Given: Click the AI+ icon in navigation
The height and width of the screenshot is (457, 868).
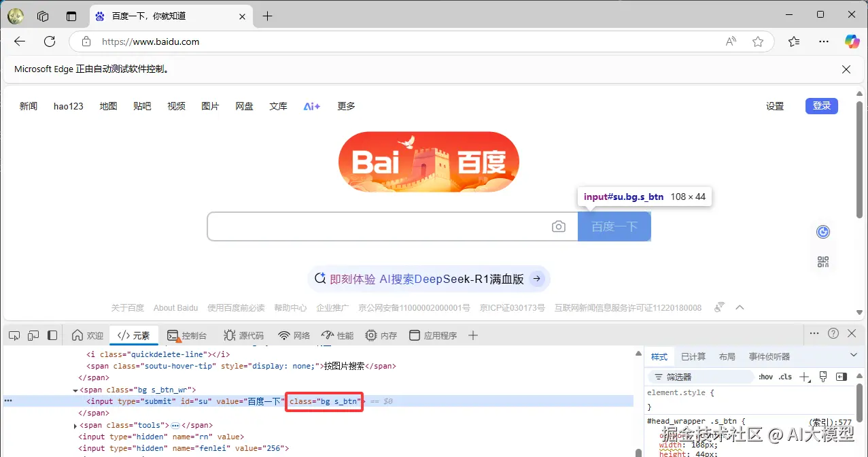Looking at the screenshot, I should pos(311,106).
